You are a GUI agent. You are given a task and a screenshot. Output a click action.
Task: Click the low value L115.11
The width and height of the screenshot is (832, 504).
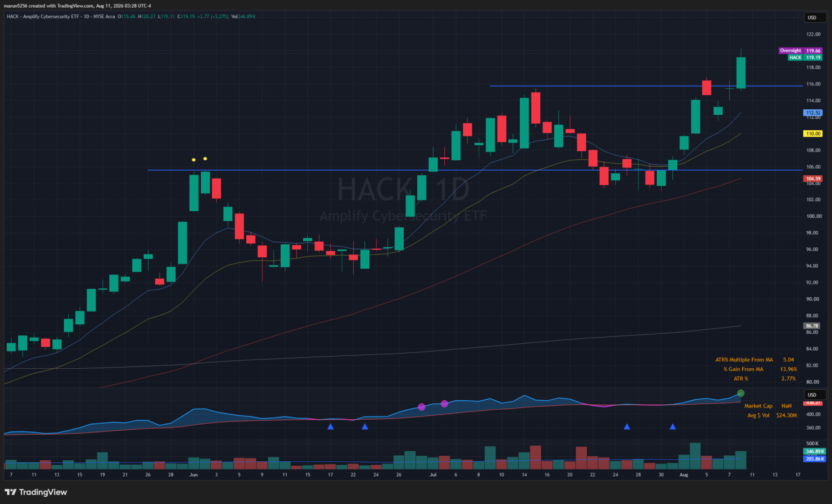tap(166, 17)
